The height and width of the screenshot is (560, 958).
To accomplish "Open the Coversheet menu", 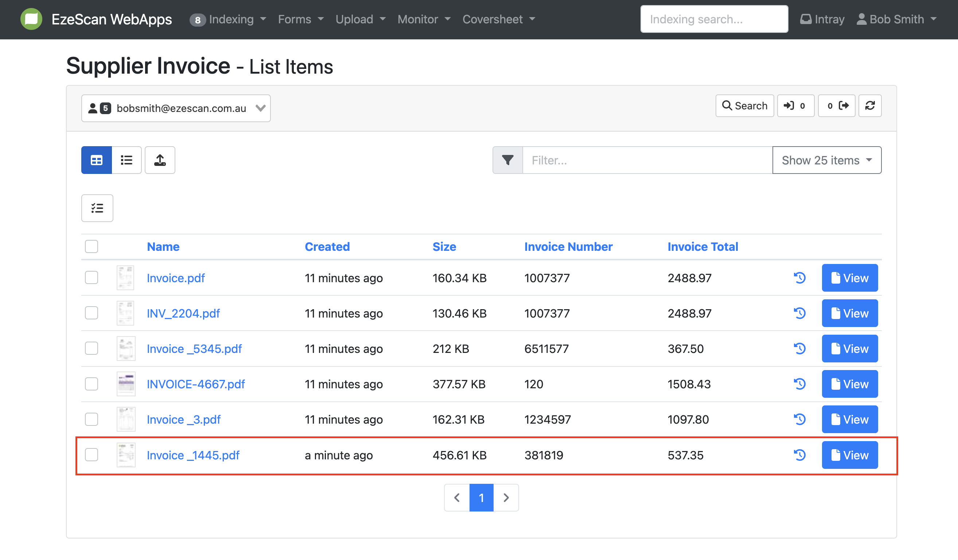I will point(498,19).
